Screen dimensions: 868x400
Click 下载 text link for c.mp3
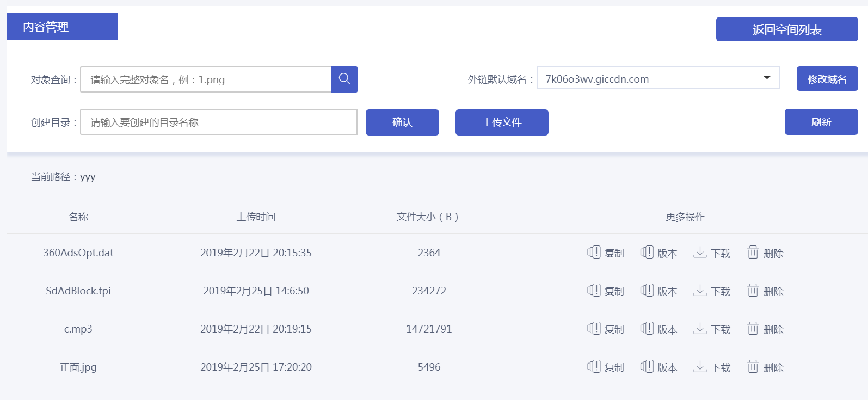721,329
